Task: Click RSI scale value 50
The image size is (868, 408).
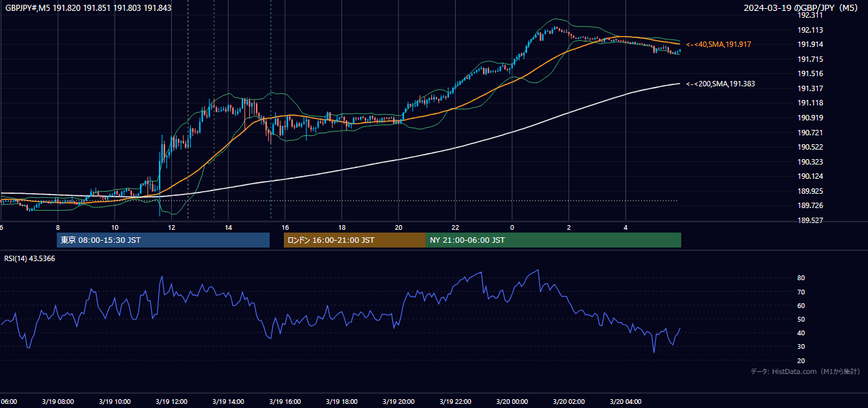Action: pyautogui.click(x=801, y=319)
